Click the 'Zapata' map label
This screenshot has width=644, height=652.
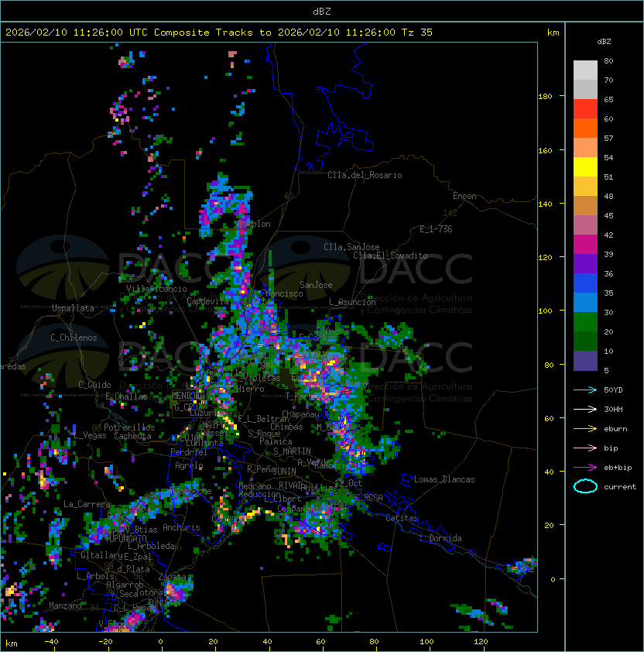coord(172,577)
